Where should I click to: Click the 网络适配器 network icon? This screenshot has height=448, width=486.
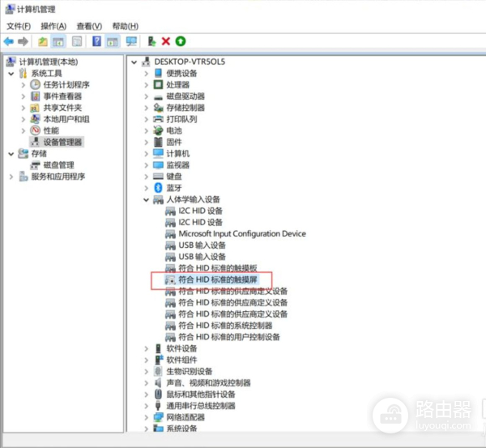click(158, 417)
